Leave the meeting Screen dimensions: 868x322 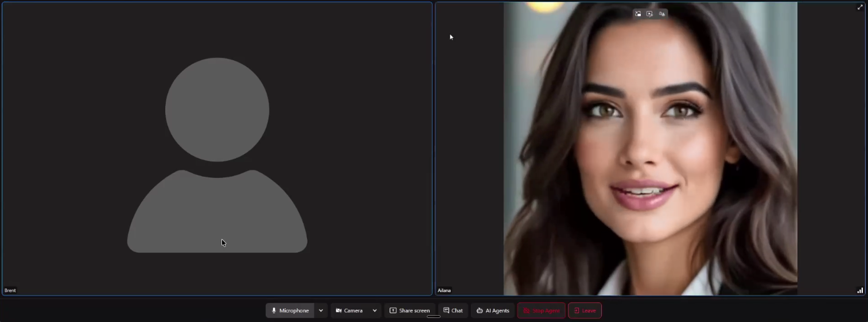tap(585, 311)
